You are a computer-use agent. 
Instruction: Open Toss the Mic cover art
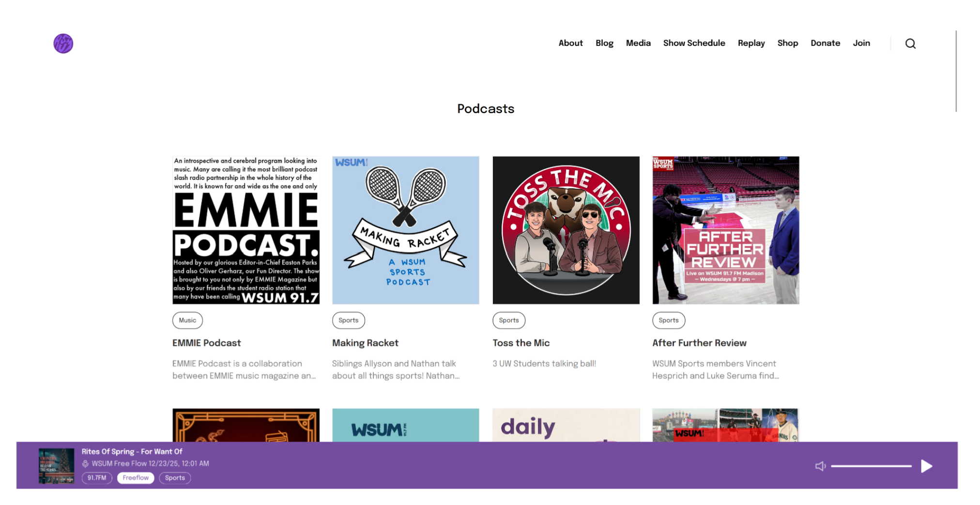(566, 230)
